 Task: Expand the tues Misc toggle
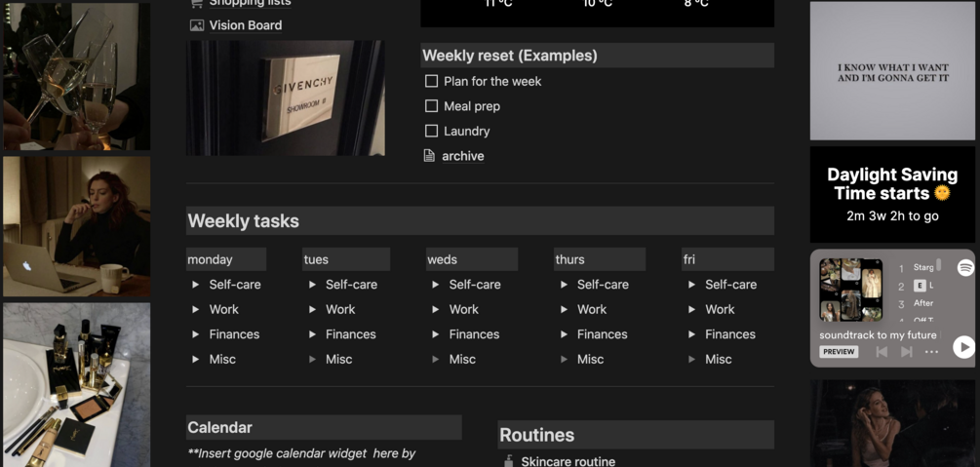point(312,360)
